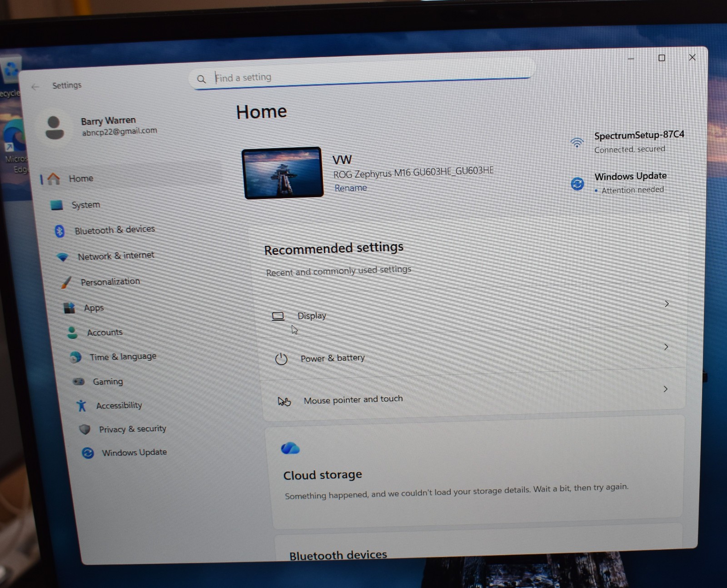
Task: Click the OneDrive cloud icon
Action: 290,448
